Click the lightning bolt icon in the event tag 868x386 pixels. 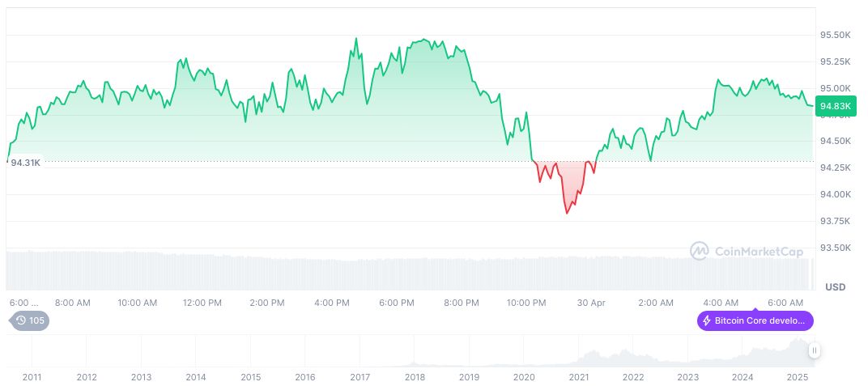(707, 320)
